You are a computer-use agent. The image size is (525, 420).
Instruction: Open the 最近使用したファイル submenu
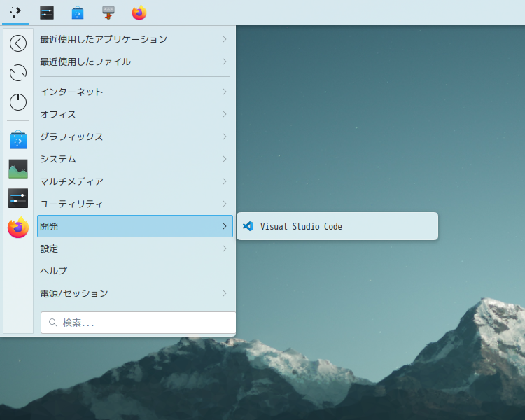[x=135, y=62]
